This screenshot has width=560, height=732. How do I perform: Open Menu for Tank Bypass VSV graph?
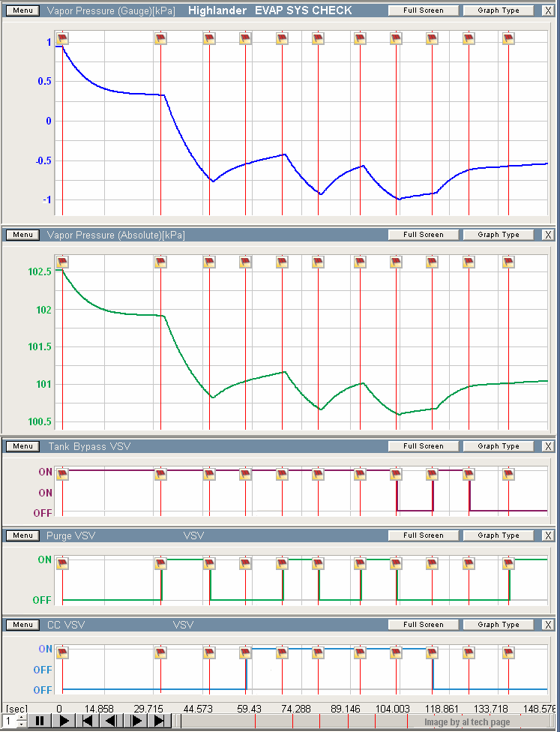pos(23,446)
